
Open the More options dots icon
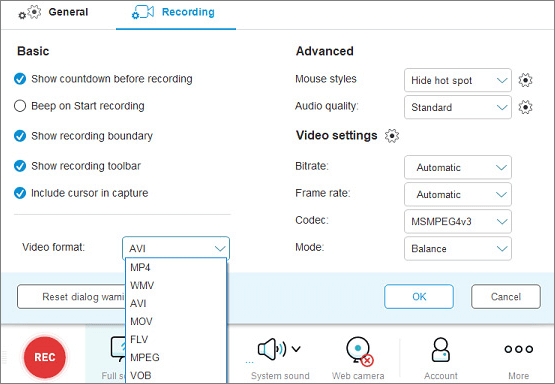(x=519, y=349)
